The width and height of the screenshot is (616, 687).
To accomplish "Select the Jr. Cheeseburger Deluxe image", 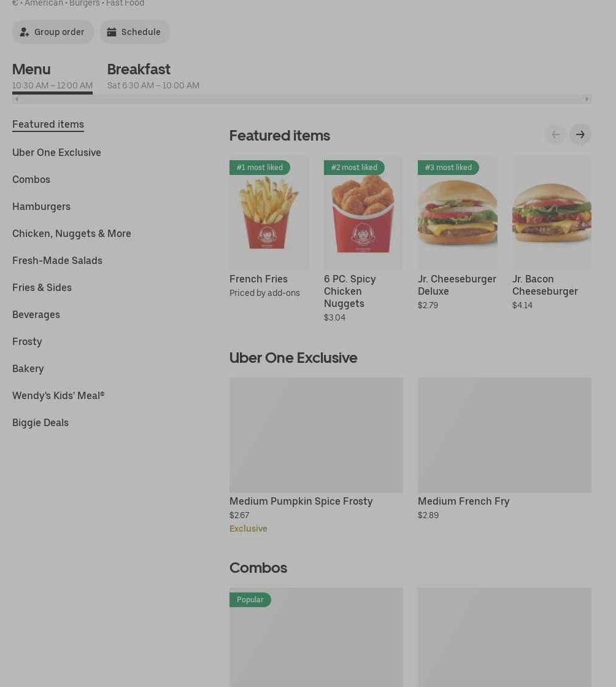I will (458, 212).
